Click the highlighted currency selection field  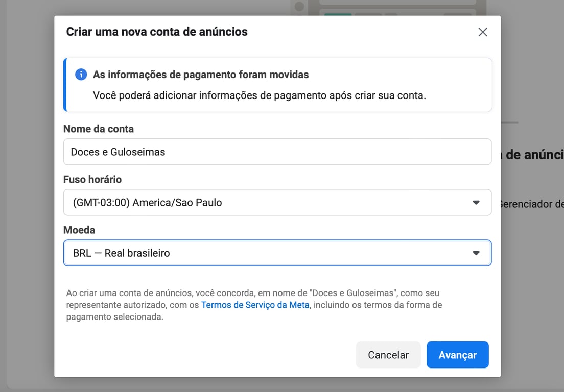point(277,253)
